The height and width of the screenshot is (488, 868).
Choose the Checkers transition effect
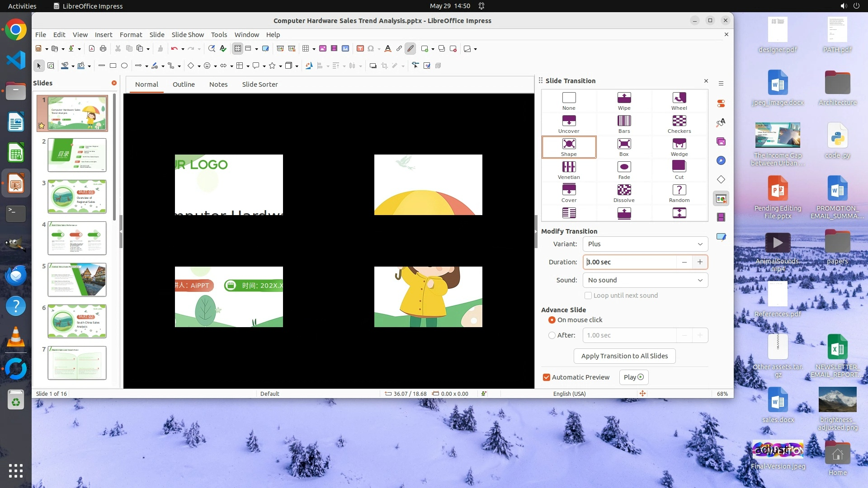(x=679, y=121)
